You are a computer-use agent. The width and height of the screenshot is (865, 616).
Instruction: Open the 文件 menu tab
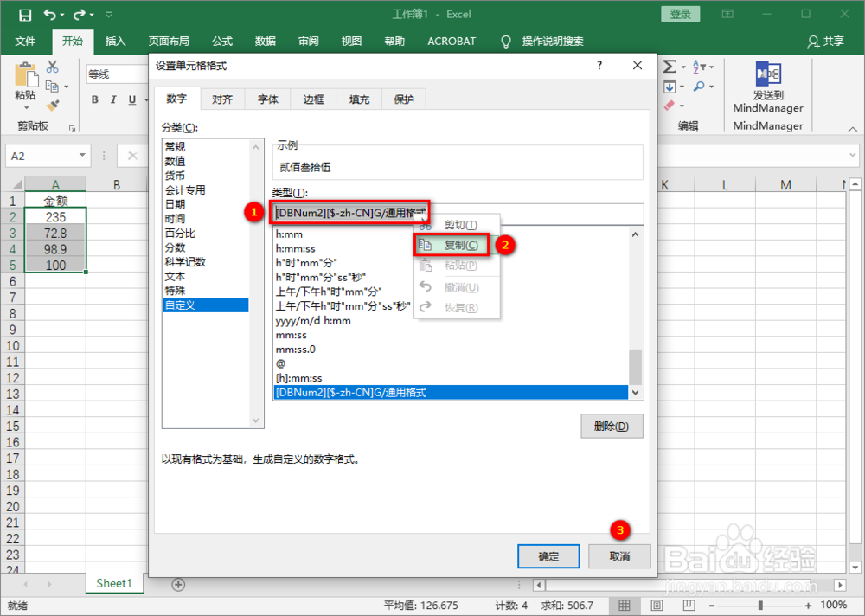[25, 41]
